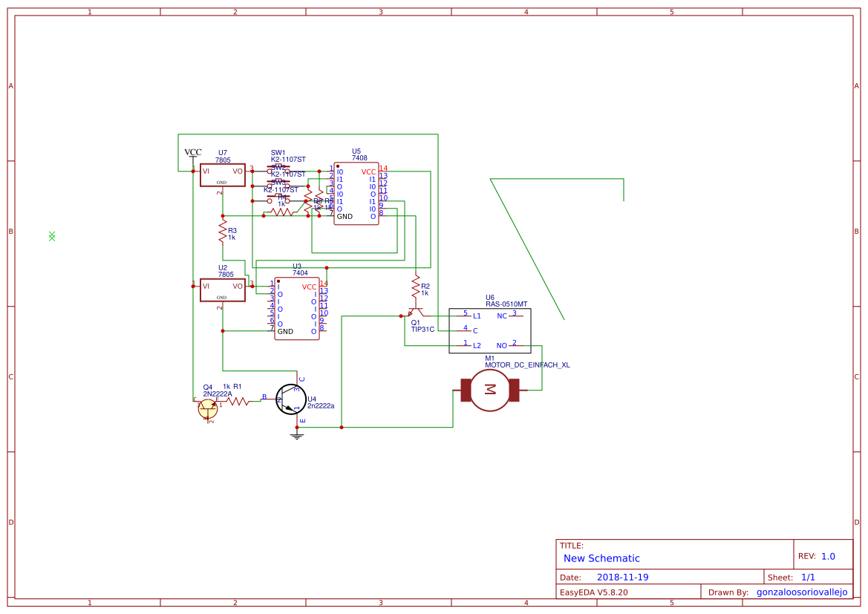Click the 'M1' reference designator

tap(489, 358)
